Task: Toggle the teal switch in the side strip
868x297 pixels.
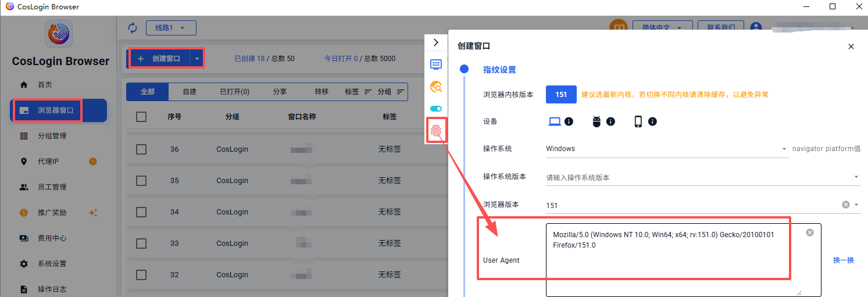Action: coord(436,109)
